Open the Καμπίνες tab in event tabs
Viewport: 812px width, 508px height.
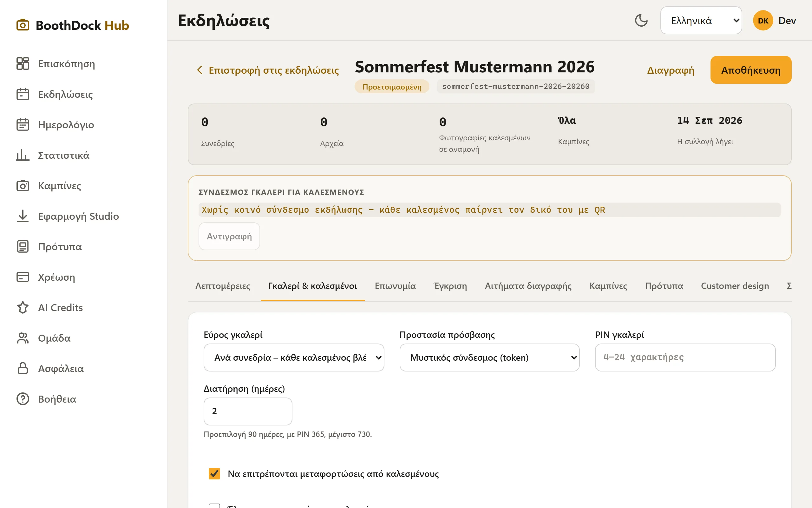coord(608,286)
